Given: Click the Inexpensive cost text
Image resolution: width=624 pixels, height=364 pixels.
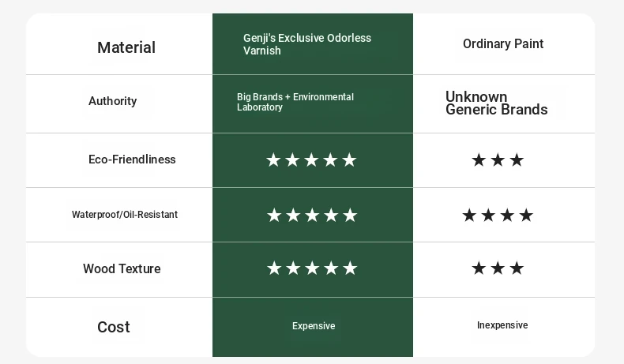Looking at the screenshot, I should click(502, 325).
